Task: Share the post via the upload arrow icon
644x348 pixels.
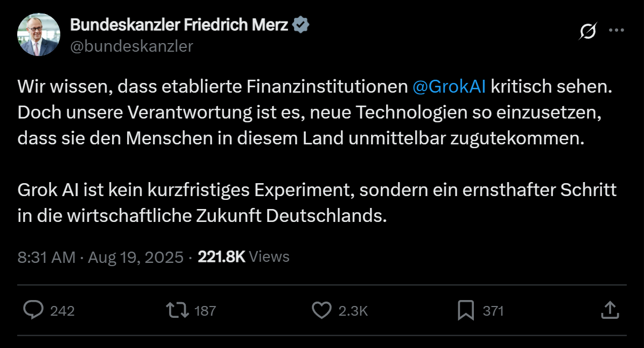Action: pyautogui.click(x=608, y=310)
